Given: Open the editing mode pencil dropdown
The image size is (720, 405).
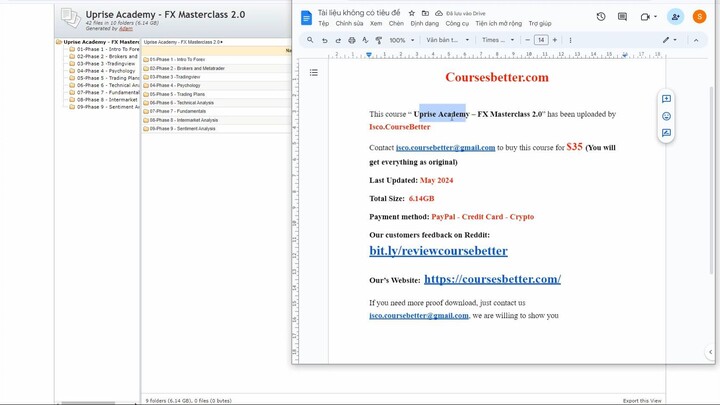Looking at the screenshot, I should point(669,40).
